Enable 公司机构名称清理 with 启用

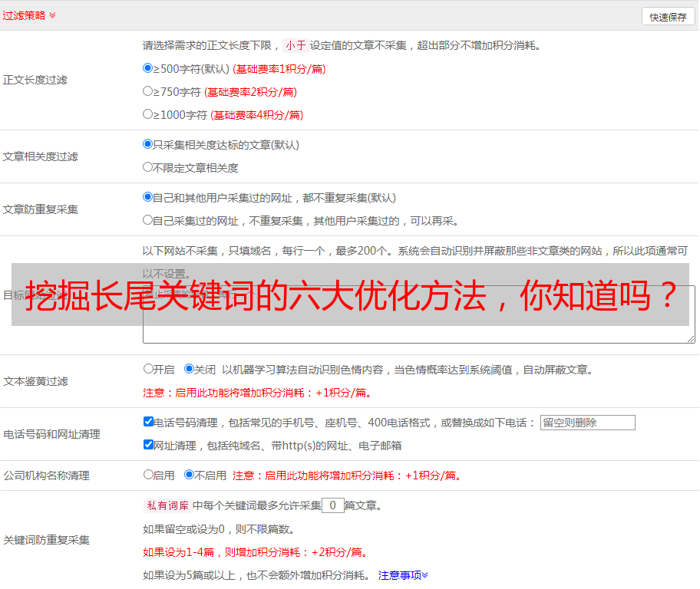[x=148, y=475]
